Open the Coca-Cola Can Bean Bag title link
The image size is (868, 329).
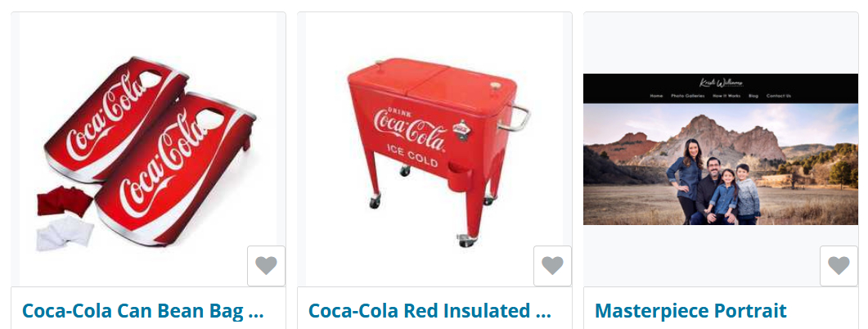pos(143,311)
